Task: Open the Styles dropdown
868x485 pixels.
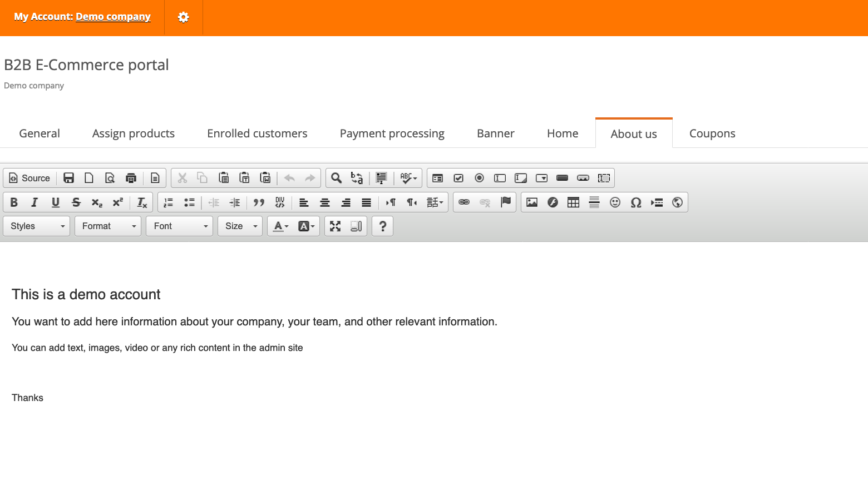Action: 37,226
